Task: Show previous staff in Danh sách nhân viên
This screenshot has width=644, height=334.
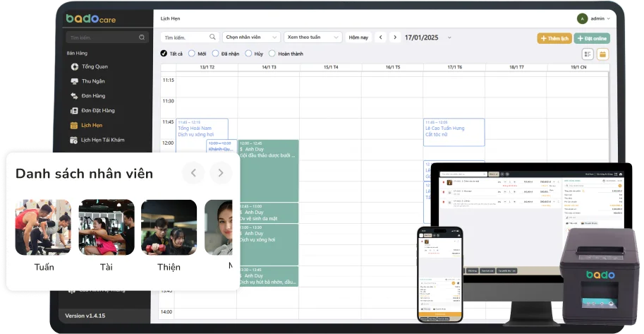Action: pyautogui.click(x=193, y=173)
